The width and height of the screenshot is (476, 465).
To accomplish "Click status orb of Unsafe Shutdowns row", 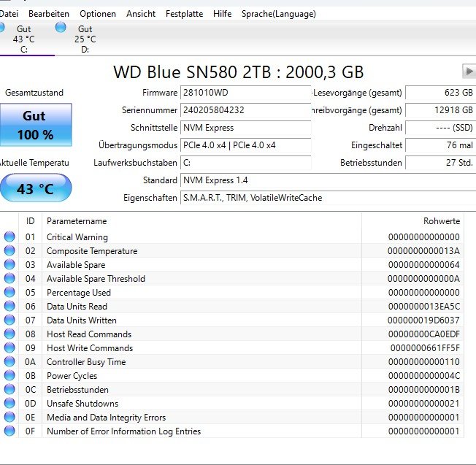I will click(x=9, y=404).
